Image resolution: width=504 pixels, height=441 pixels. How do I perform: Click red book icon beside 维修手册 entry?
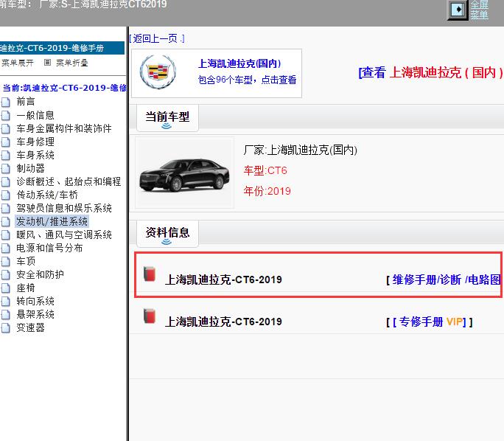pos(150,274)
